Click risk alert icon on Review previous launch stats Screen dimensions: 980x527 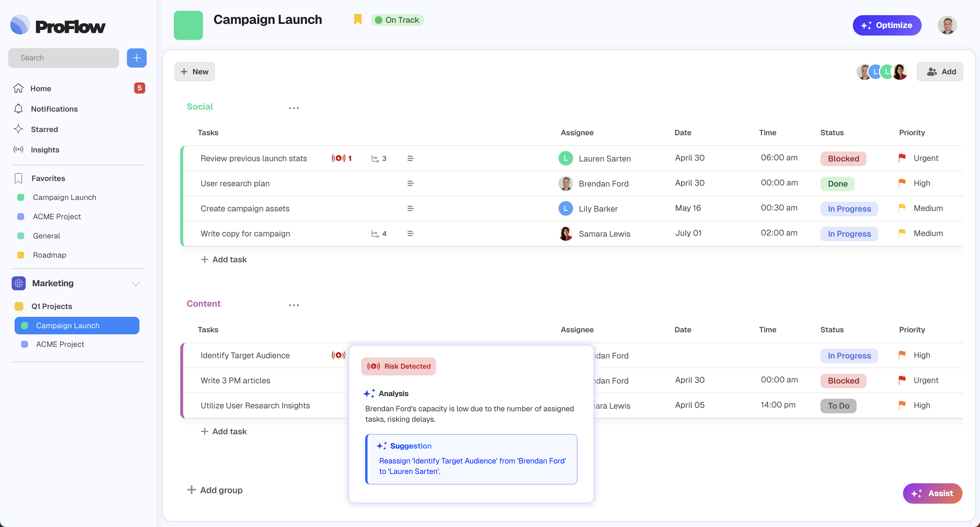(338, 158)
